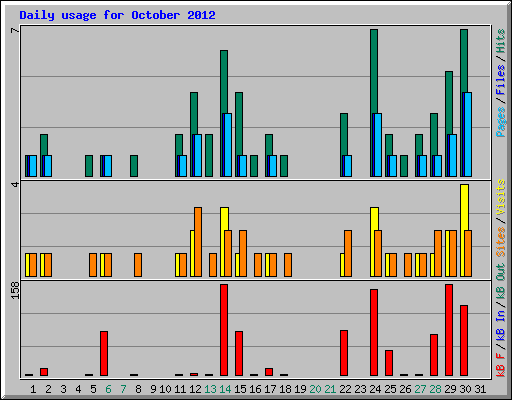Click day label '5' on the x-axis
The image size is (512, 400).
tap(93, 389)
